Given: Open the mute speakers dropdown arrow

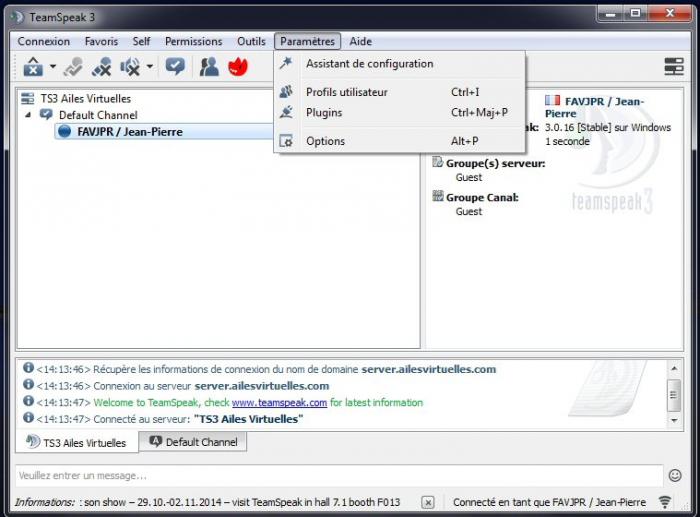Looking at the screenshot, I should coord(150,67).
